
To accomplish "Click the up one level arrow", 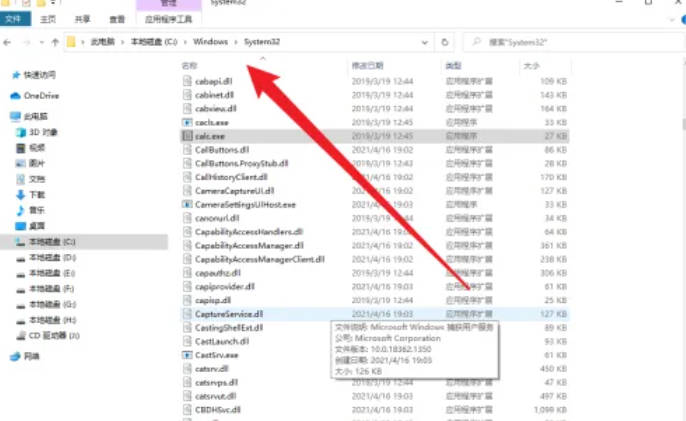I will [x=55, y=42].
